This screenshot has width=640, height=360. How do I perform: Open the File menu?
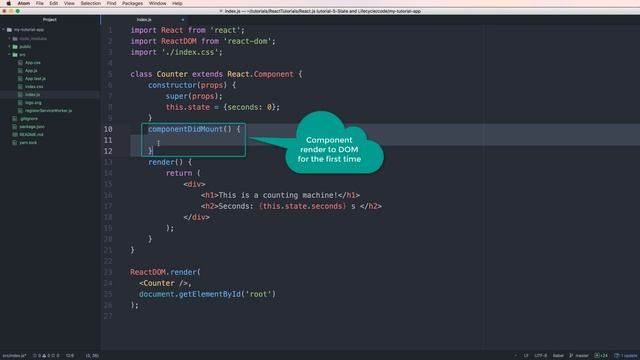pos(40,3)
